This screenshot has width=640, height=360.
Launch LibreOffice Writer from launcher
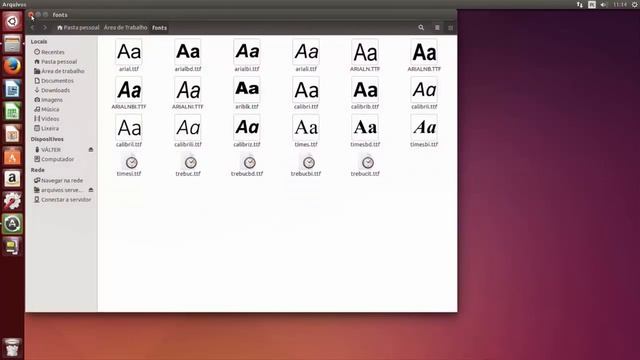point(12,89)
